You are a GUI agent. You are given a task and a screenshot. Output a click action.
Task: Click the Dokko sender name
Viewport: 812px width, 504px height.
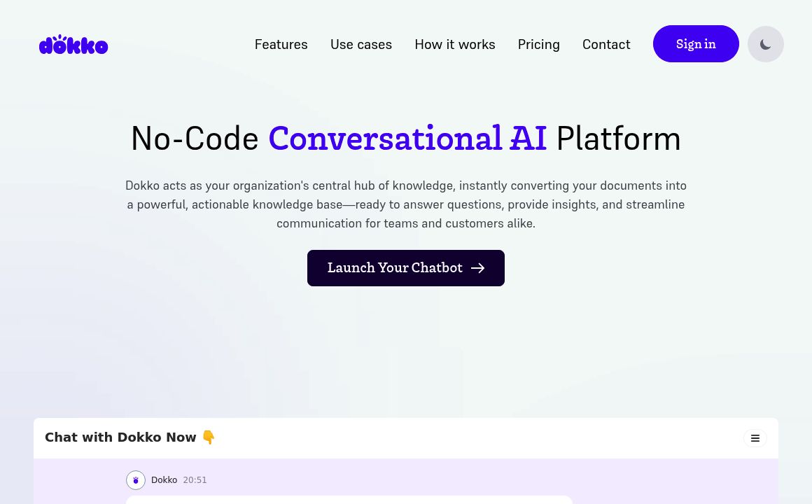[164, 480]
